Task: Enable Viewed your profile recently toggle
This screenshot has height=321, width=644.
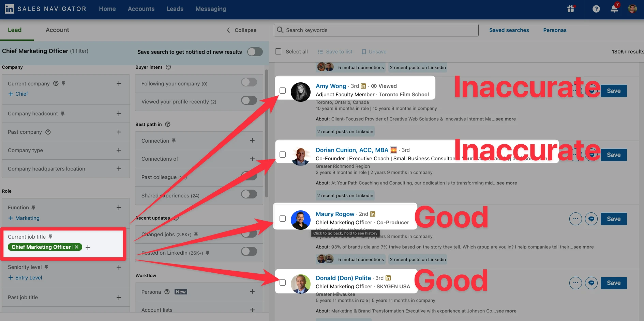Action: (249, 100)
